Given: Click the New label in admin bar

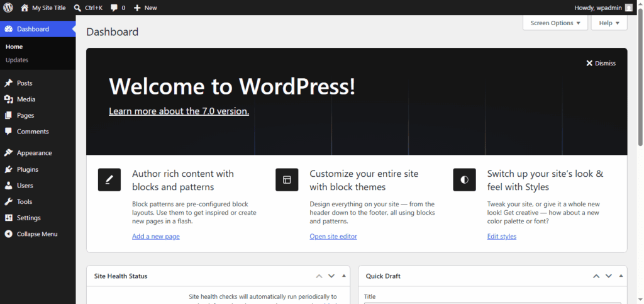Looking at the screenshot, I should 151,8.
